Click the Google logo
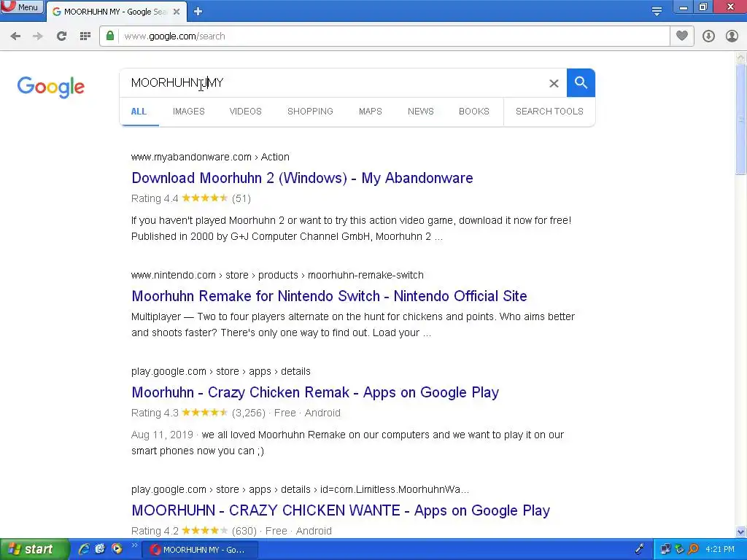747x560 pixels. tap(50, 87)
